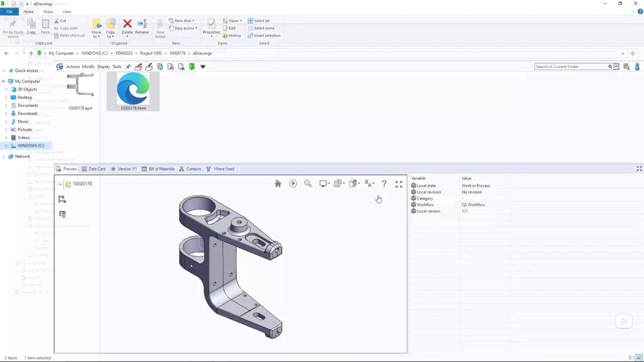Expand the Network tree node
Viewport: 644px width, 362px height.
pos(4,157)
